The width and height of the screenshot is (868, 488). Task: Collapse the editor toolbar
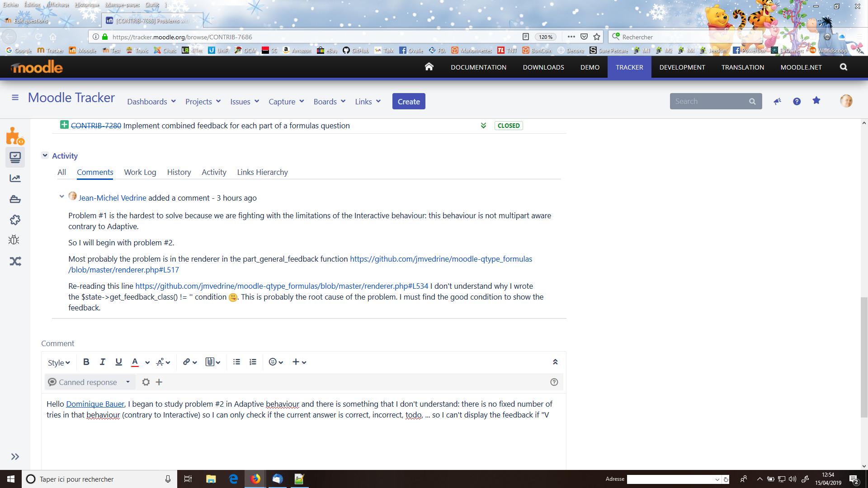click(555, 362)
